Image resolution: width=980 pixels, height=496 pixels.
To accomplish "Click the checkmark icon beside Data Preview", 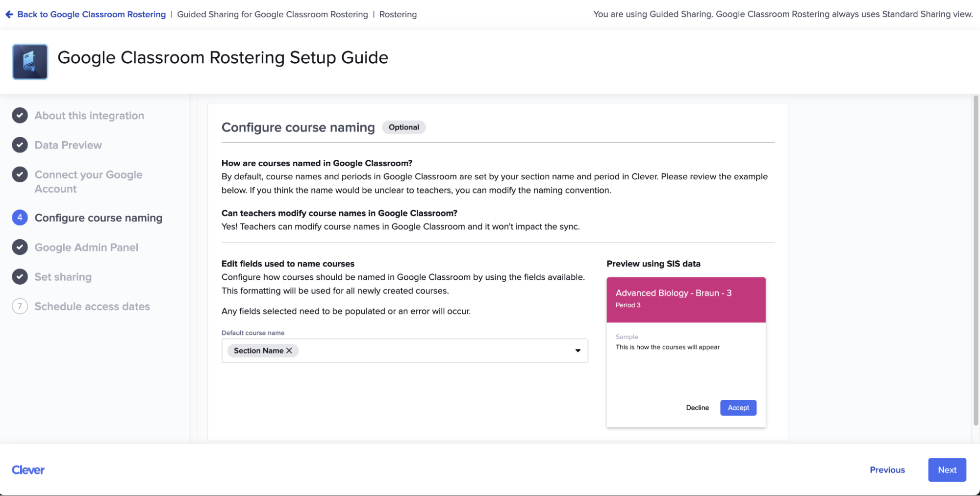I will click(x=19, y=145).
